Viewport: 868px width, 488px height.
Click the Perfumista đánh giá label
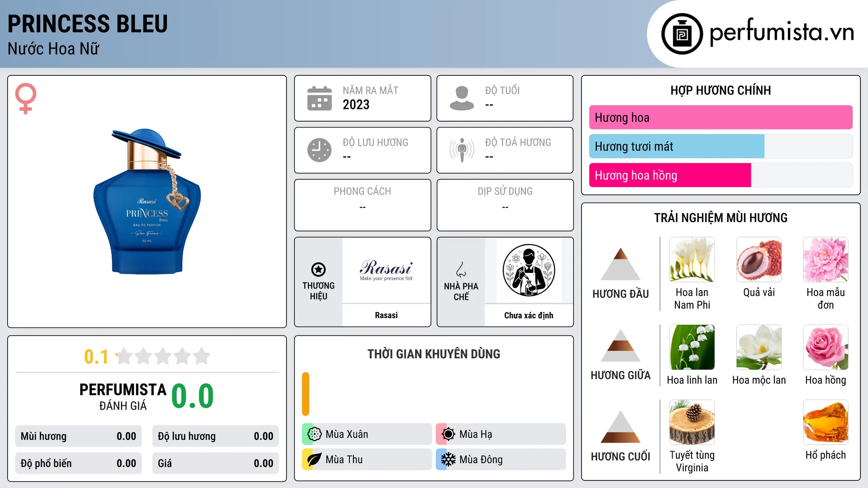tap(123, 396)
